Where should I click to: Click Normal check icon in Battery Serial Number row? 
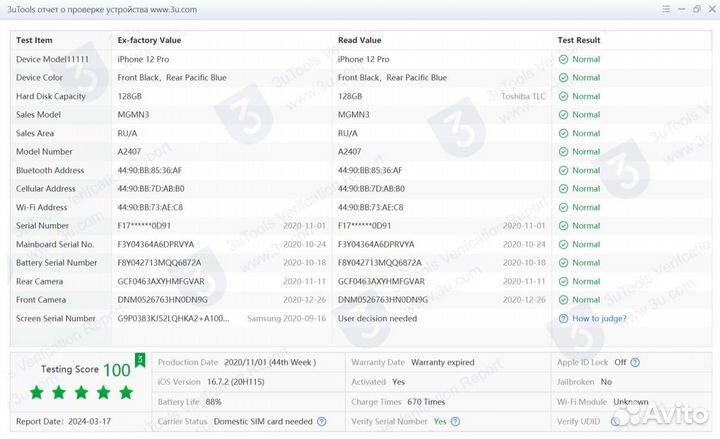(563, 263)
